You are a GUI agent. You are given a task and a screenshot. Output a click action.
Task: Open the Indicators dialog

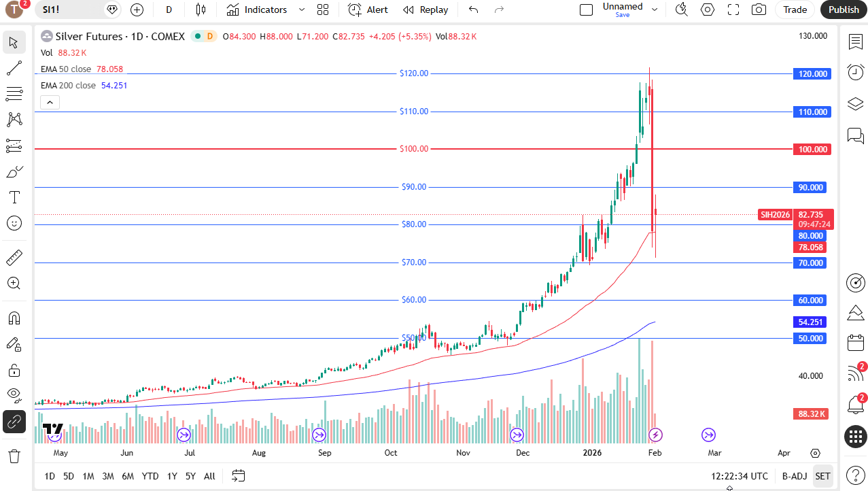pyautogui.click(x=257, y=10)
